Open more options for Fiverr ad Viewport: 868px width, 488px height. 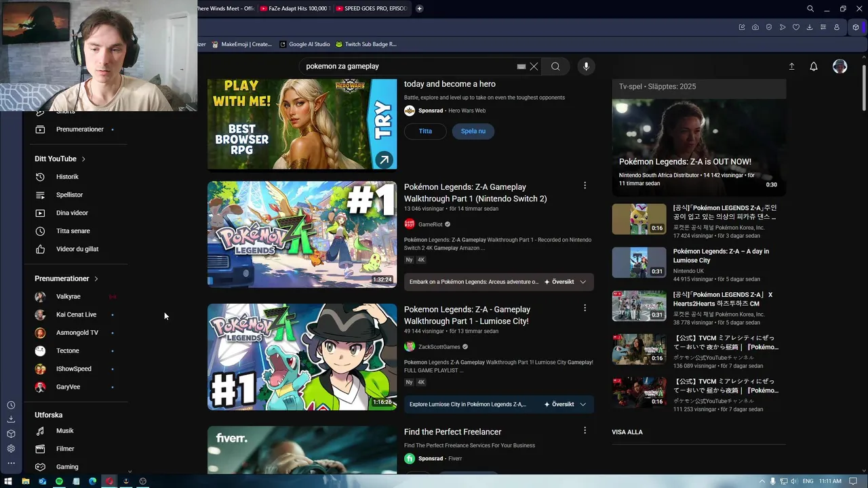coord(585,430)
